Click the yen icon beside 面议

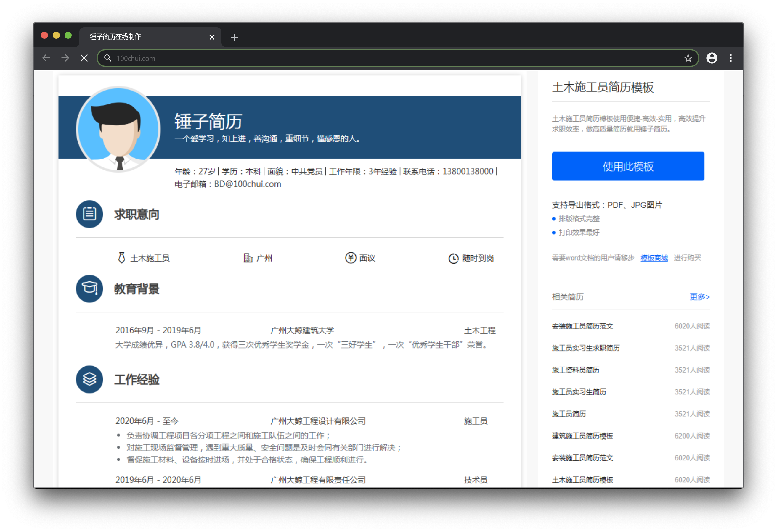350,258
